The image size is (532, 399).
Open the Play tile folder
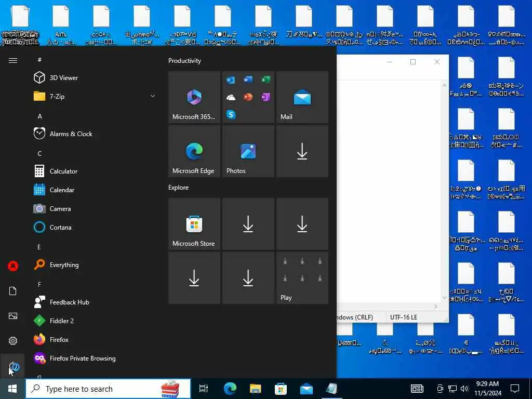click(x=302, y=278)
